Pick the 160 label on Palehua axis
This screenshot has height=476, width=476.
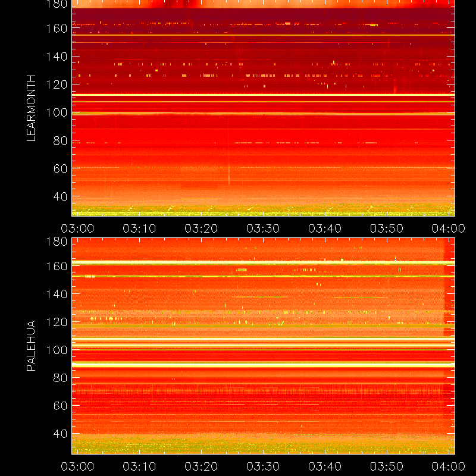tap(57, 266)
